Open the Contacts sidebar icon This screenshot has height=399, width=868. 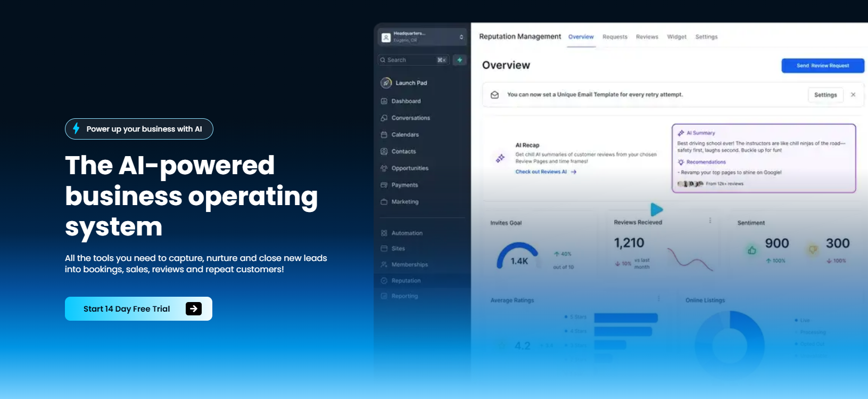(x=384, y=151)
